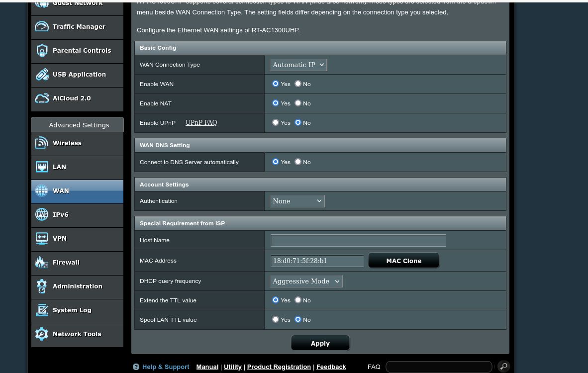Open the WAN Connection Type dropdown
This screenshot has width=588, height=373.
click(298, 65)
